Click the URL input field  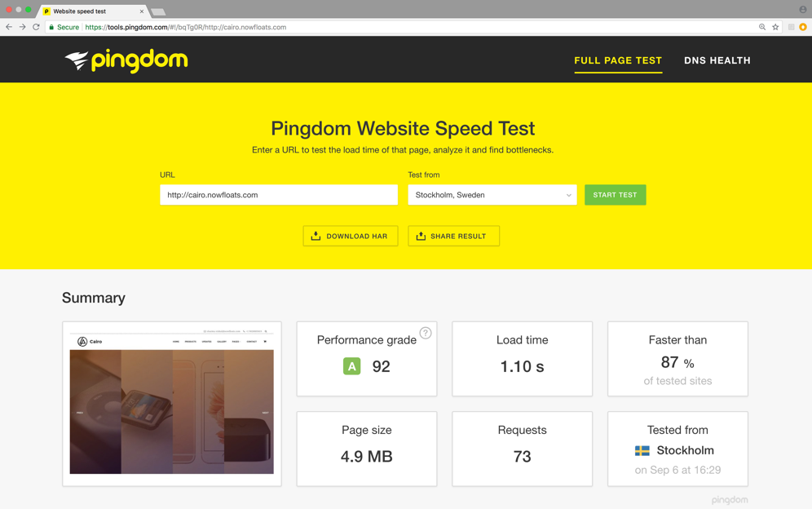click(279, 195)
